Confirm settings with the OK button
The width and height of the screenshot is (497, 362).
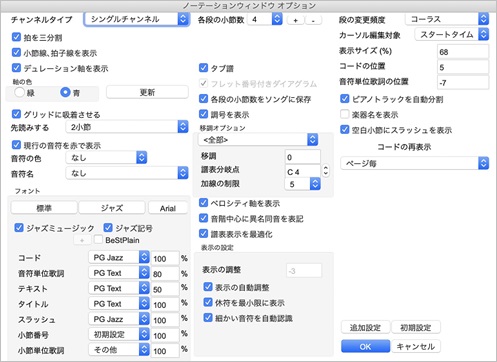coord(365,346)
